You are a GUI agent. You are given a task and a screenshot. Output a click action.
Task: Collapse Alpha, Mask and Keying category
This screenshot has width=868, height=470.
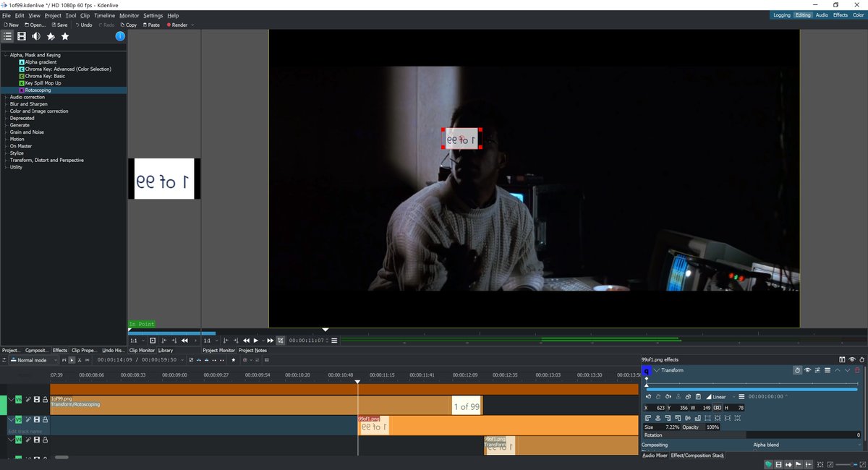pyautogui.click(x=6, y=55)
